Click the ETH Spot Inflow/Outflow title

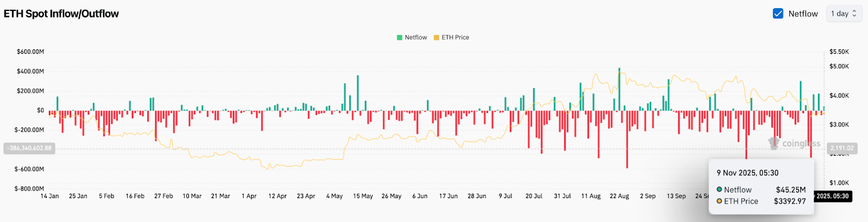coord(61,14)
